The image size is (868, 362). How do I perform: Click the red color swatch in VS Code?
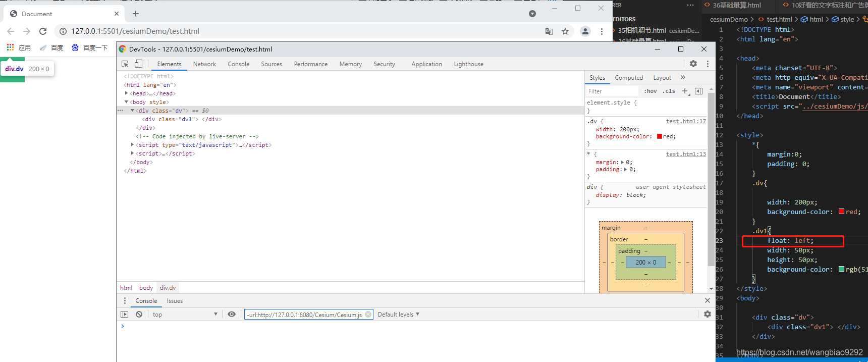841,212
